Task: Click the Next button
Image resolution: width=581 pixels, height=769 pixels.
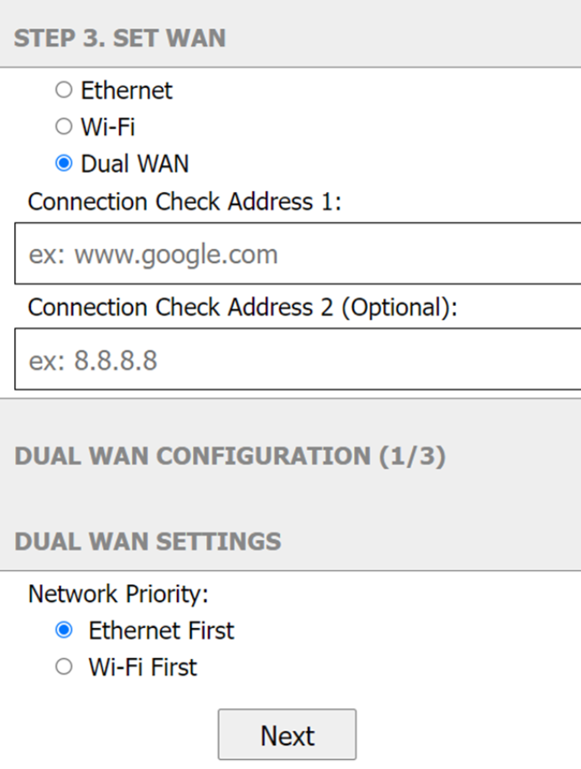Action: pyautogui.click(x=287, y=734)
